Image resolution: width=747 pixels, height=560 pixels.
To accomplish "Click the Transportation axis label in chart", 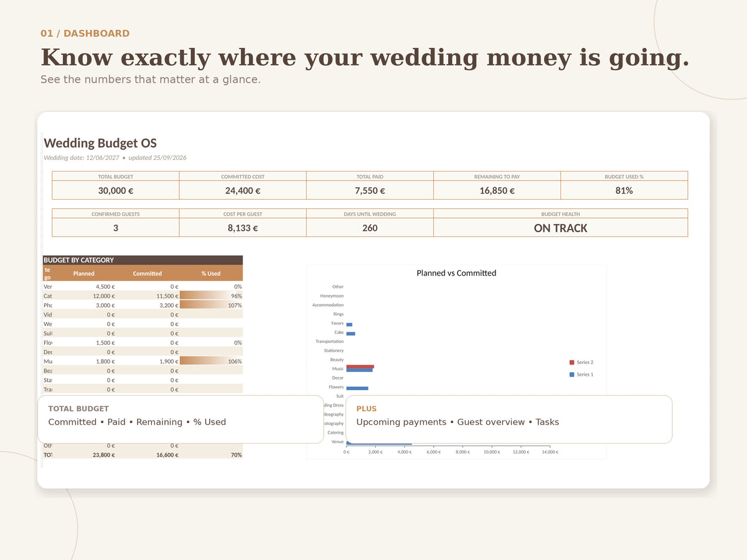I will click(x=329, y=342).
